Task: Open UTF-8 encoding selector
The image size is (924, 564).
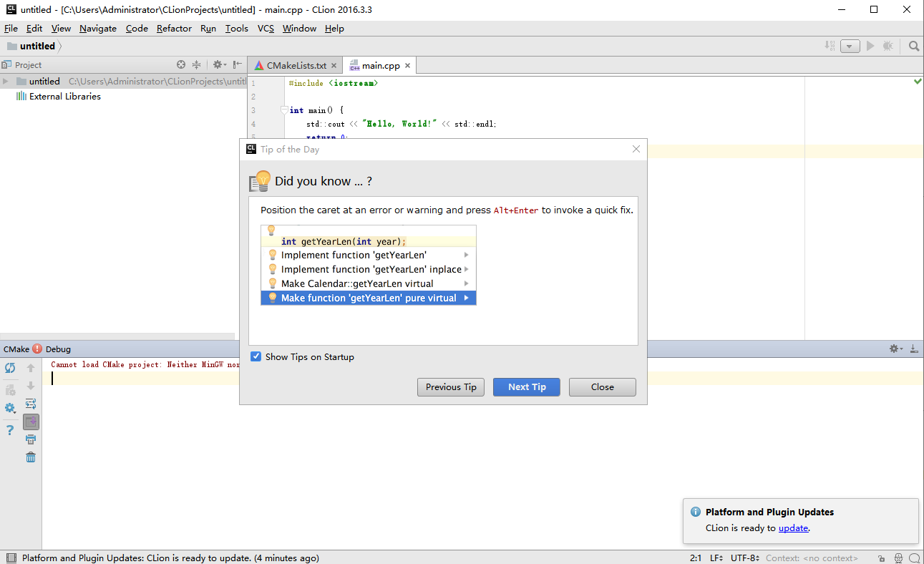Action: (744, 558)
